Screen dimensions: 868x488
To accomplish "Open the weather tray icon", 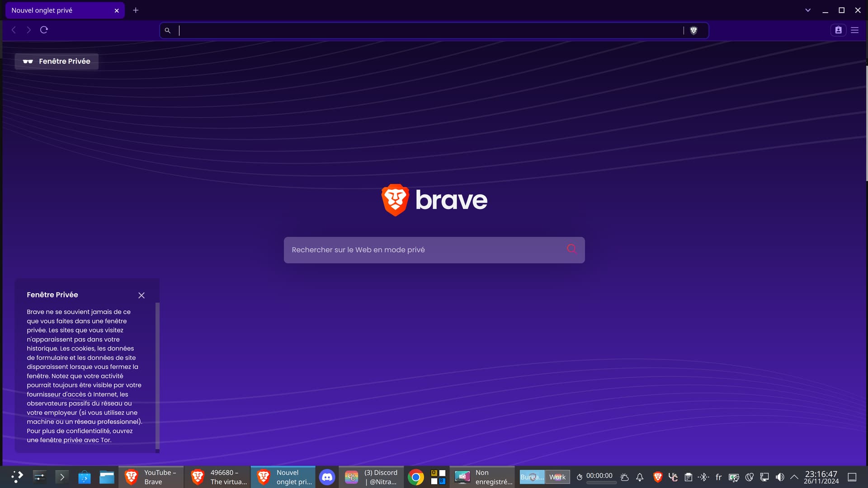I will (x=625, y=477).
